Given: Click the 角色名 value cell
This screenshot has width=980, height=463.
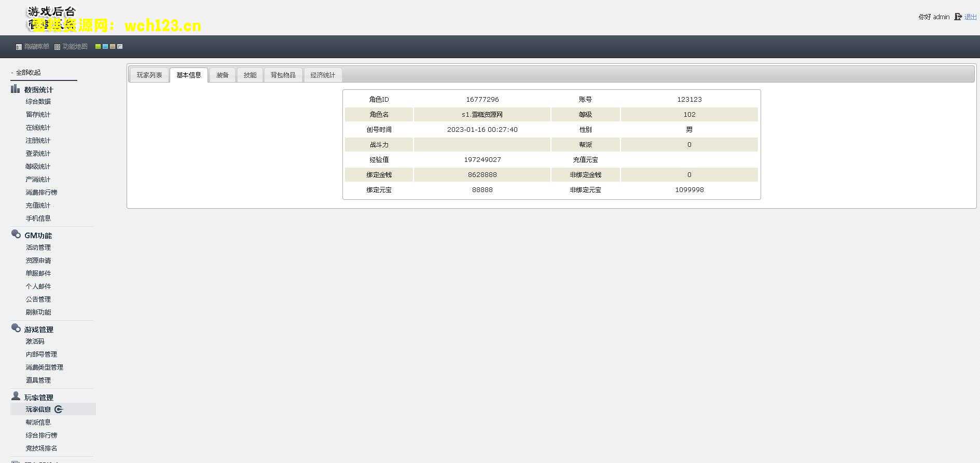Looking at the screenshot, I should [482, 115].
